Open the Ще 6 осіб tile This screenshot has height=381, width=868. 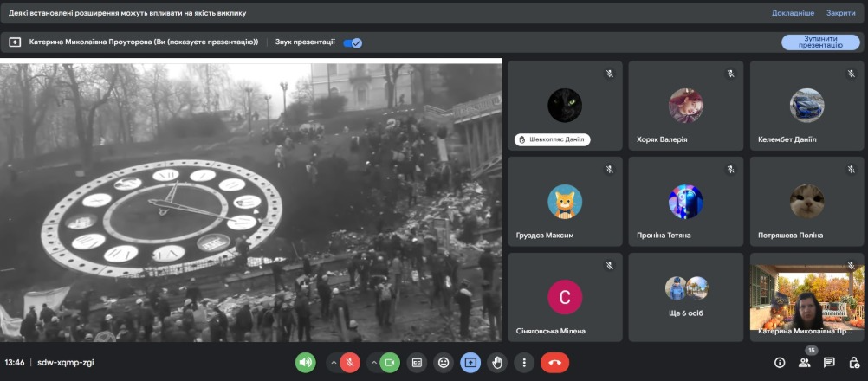pos(686,298)
